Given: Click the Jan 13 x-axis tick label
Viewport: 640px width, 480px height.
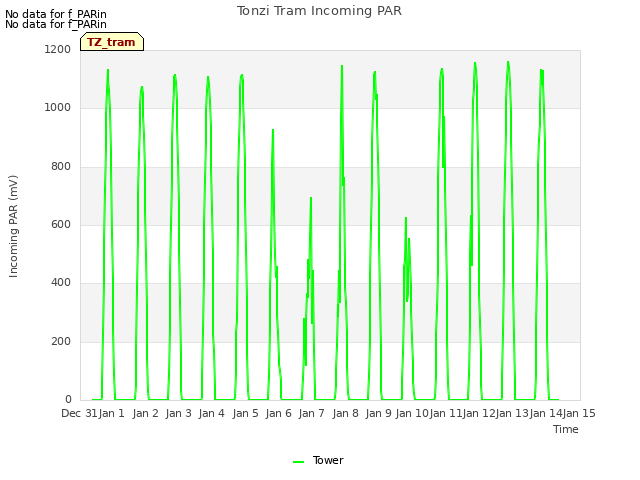Looking at the screenshot, I should (x=512, y=413).
